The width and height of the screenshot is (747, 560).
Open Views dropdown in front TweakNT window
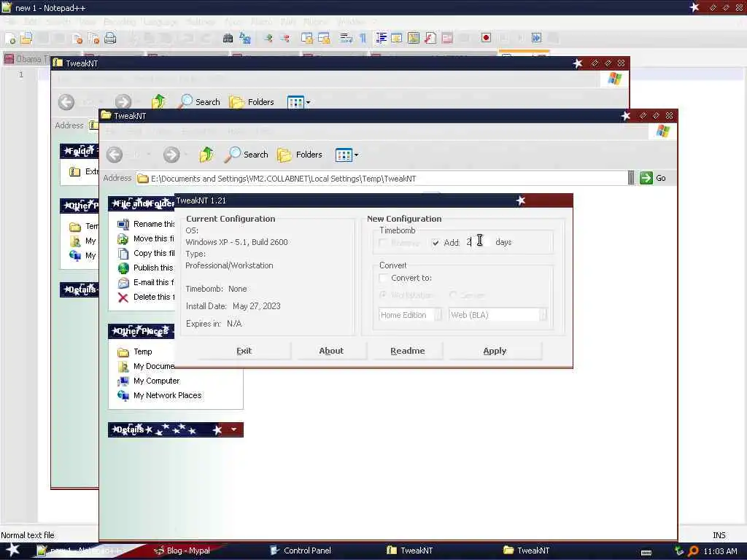coord(356,155)
